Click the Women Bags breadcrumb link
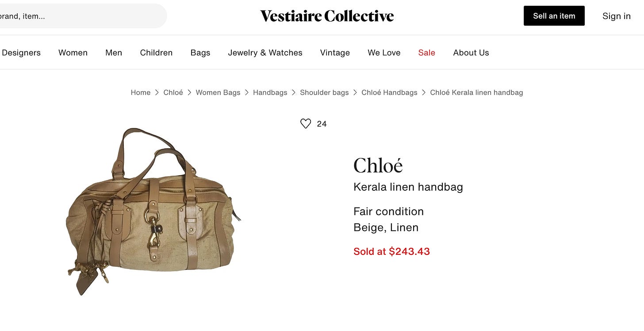Image resolution: width=644 pixels, height=331 pixels. (x=218, y=92)
